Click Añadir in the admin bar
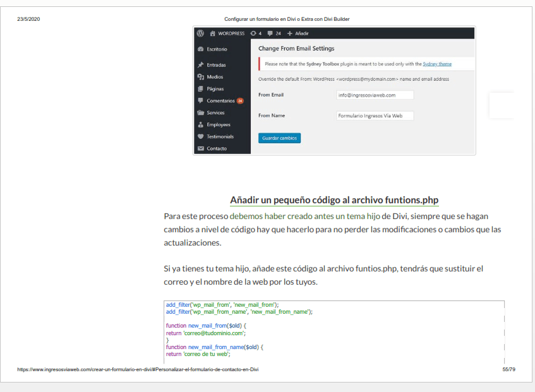Screen dimensions: 535x392 pyautogui.click(x=302, y=33)
